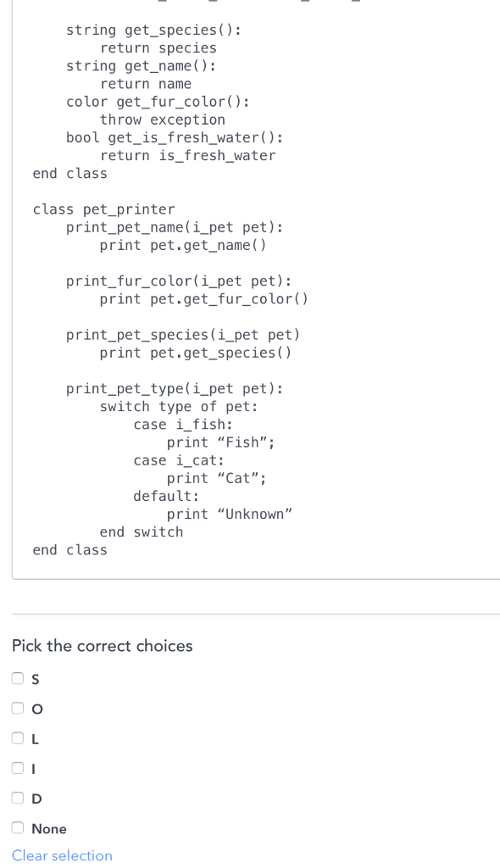This screenshot has height=868, width=500.
Task: Select the L option
Action: pyautogui.click(x=17, y=738)
